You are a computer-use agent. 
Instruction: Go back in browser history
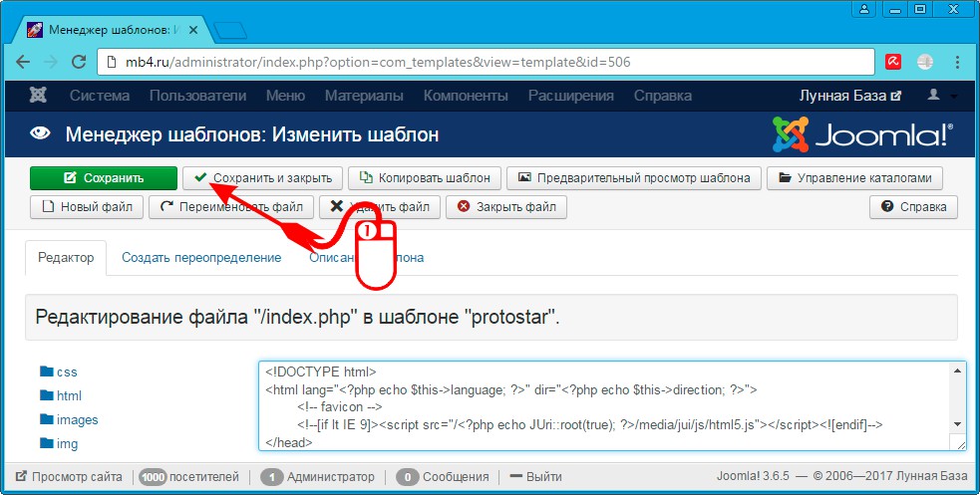click(23, 62)
